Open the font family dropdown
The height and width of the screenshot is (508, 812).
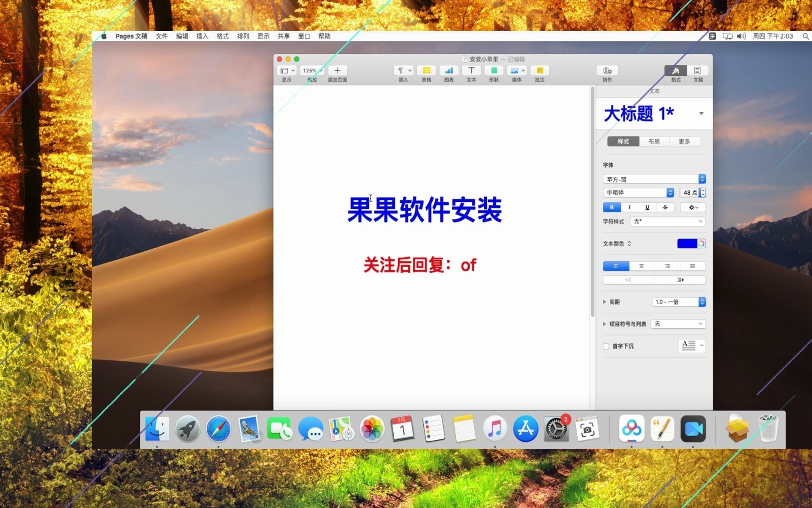click(654, 179)
